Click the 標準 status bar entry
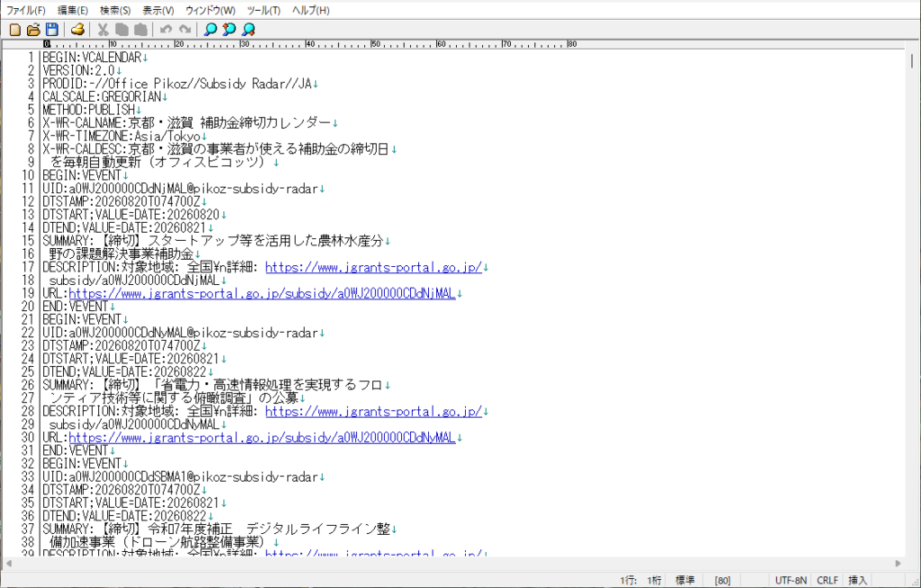Screen dimensions: 921x588 [684, 581]
